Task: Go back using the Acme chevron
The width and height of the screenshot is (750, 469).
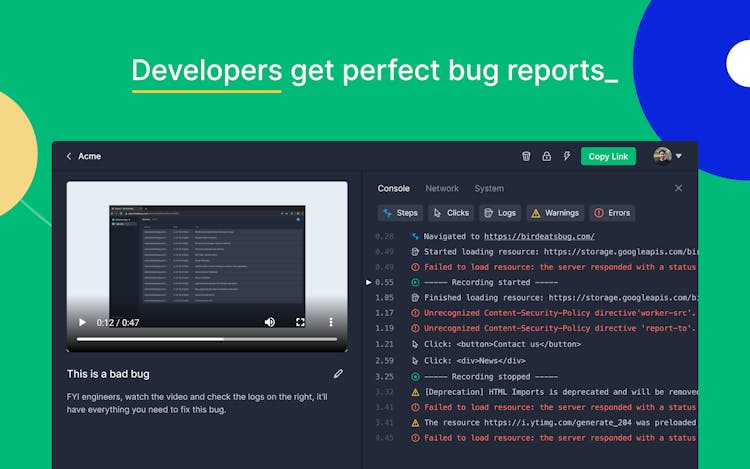Action: point(69,156)
